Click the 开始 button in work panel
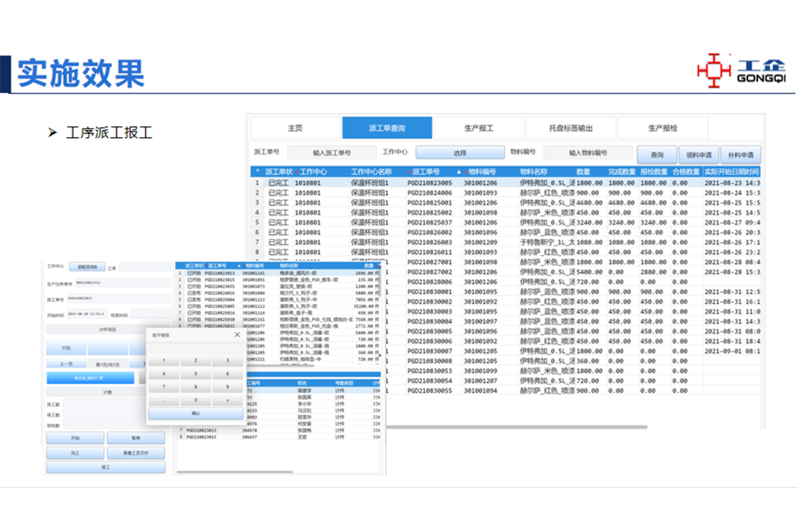Viewport: 798px width, 532px height. pos(74,438)
